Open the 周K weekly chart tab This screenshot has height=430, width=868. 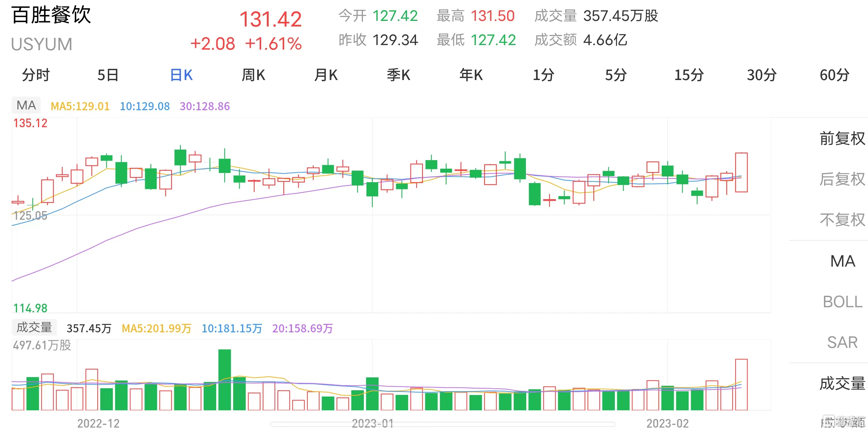(x=253, y=75)
